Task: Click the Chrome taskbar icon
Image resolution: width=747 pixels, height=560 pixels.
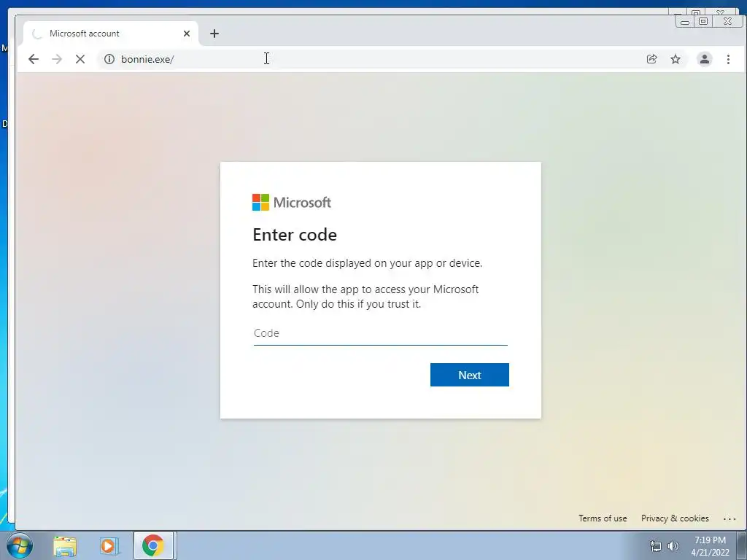Action: [x=153, y=545]
